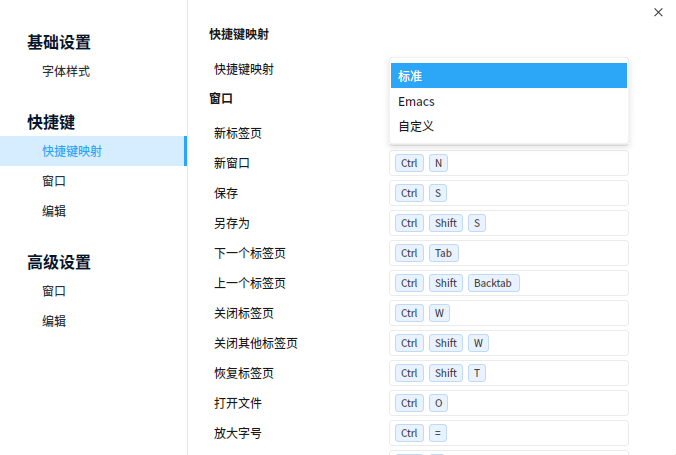Click the 关闭其他标签页 shortcut field
This screenshot has height=455, width=676.
(x=509, y=343)
